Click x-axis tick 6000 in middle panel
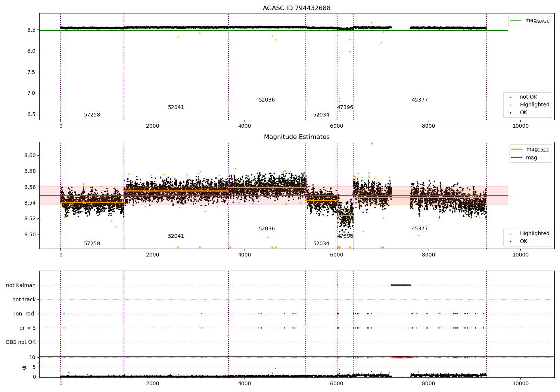The image size is (560, 392). click(x=337, y=255)
